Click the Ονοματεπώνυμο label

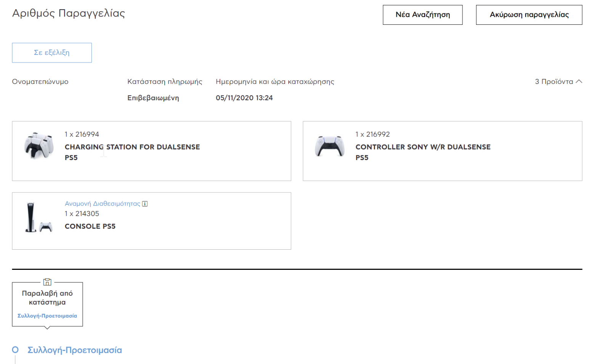click(x=40, y=82)
